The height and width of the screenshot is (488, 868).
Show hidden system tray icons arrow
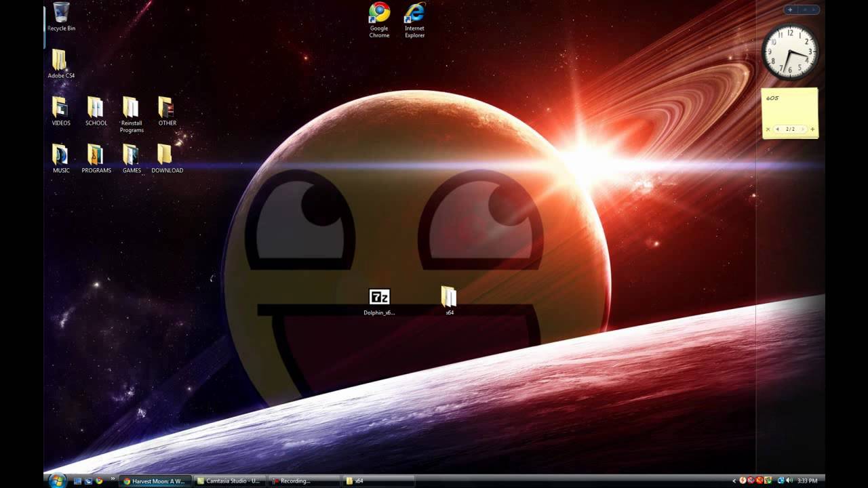(734, 481)
